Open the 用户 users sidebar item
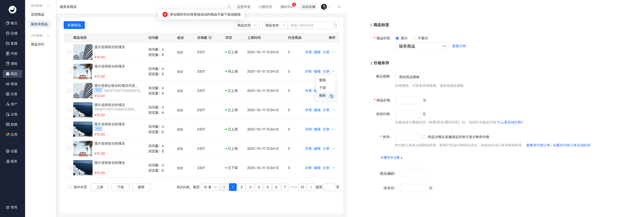Image resolution: width=644 pixels, height=217 pixels. click(12, 104)
